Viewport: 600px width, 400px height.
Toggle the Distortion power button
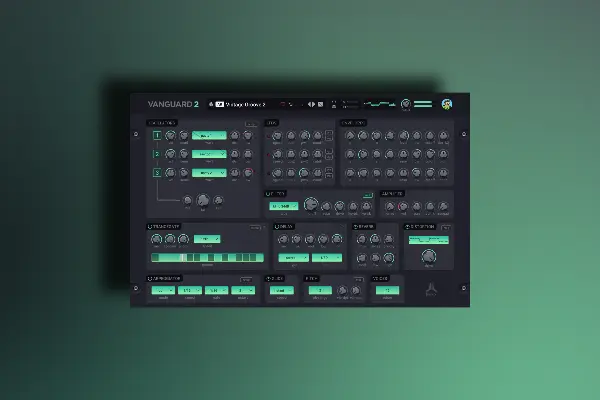(x=407, y=227)
